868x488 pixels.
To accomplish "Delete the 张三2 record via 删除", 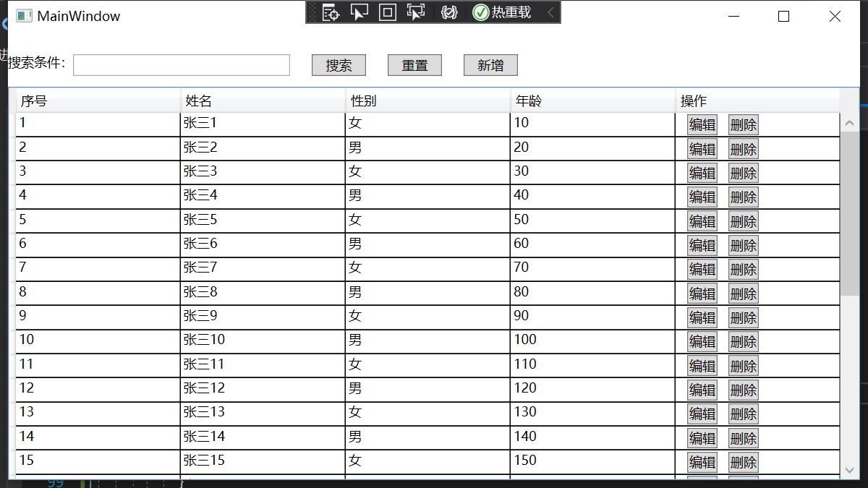I will point(743,148).
